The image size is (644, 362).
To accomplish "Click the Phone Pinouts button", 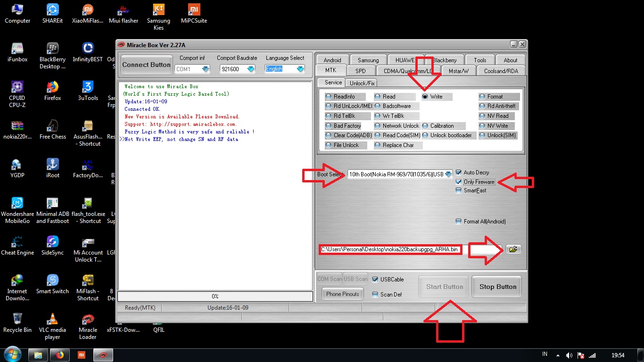I will (x=342, y=294).
